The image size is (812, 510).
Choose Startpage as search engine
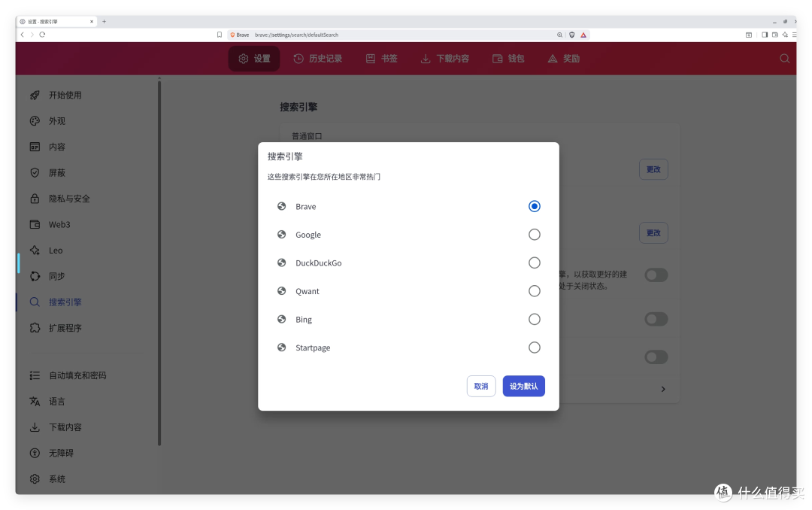point(534,348)
